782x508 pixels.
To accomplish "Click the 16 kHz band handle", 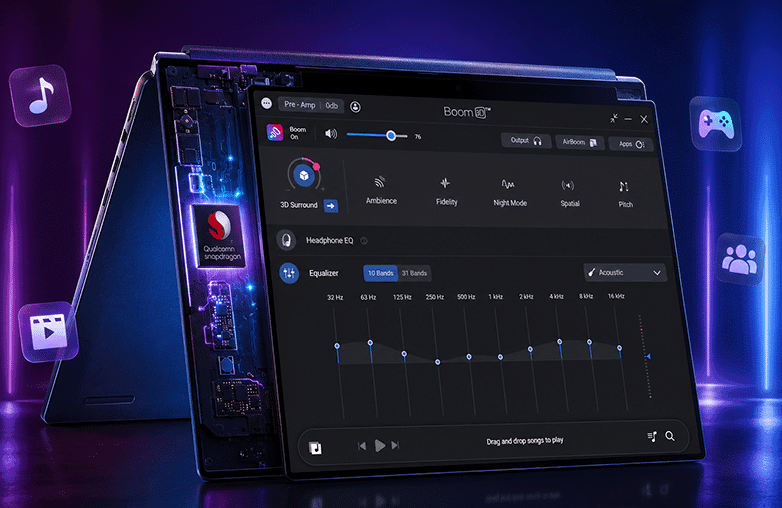I will (x=619, y=347).
